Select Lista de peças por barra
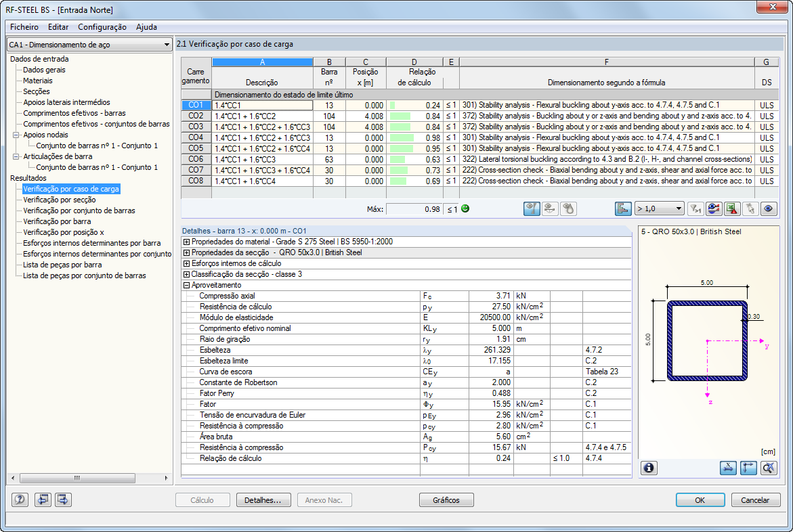Image resolution: width=793 pixels, height=532 pixels. (x=62, y=265)
